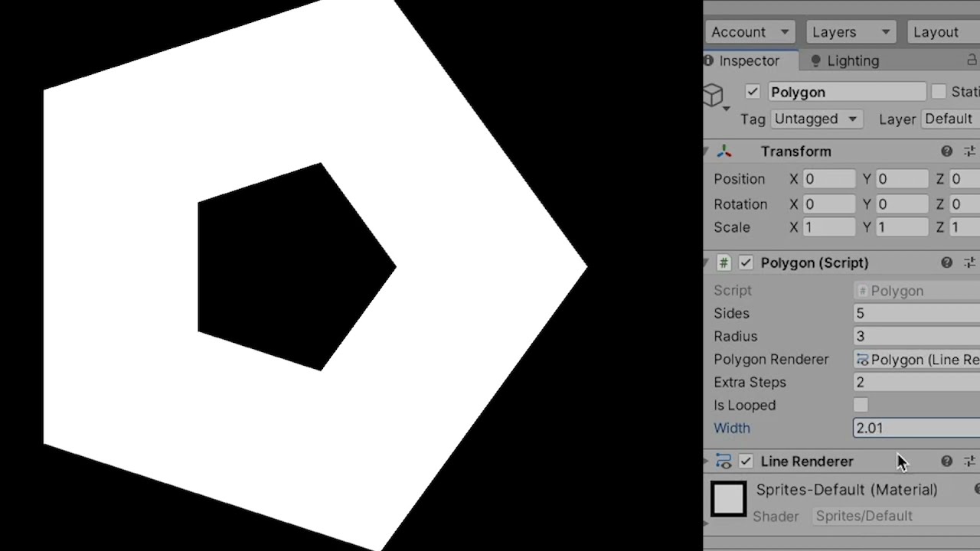Click the Polygon Renderer property label

pos(771,360)
